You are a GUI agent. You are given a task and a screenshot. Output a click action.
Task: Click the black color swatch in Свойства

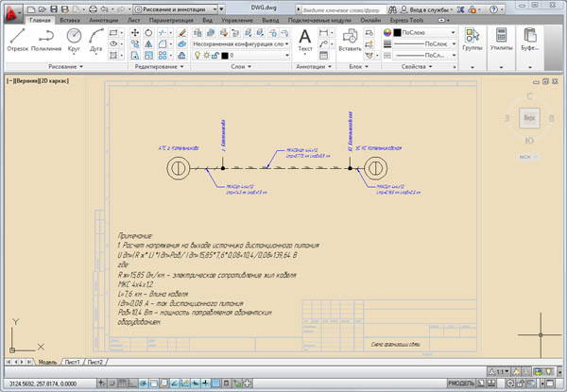click(x=396, y=32)
